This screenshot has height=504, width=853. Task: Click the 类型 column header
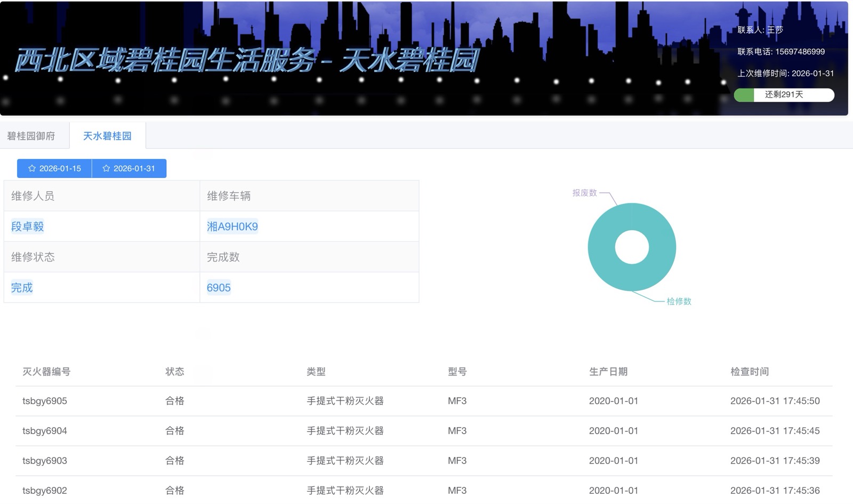tap(316, 371)
